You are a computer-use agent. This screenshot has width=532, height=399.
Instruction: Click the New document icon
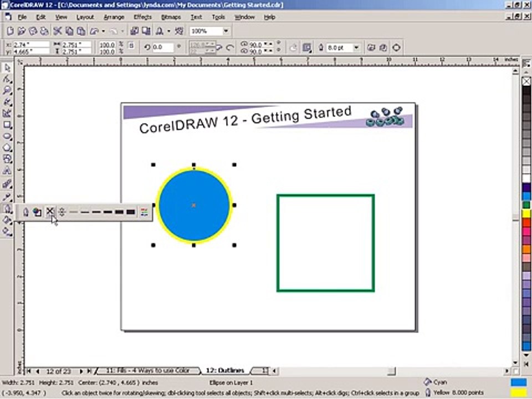click(x=10, y=31)
